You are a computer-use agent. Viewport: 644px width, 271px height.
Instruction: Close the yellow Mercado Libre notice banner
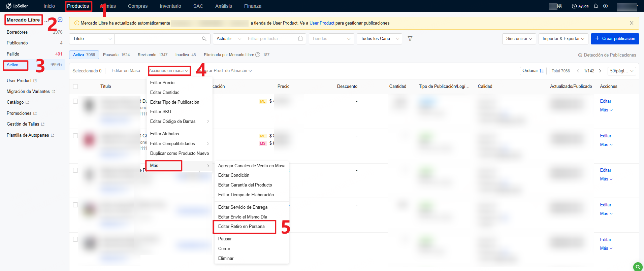pyautogui.click(x=632, y=23)
